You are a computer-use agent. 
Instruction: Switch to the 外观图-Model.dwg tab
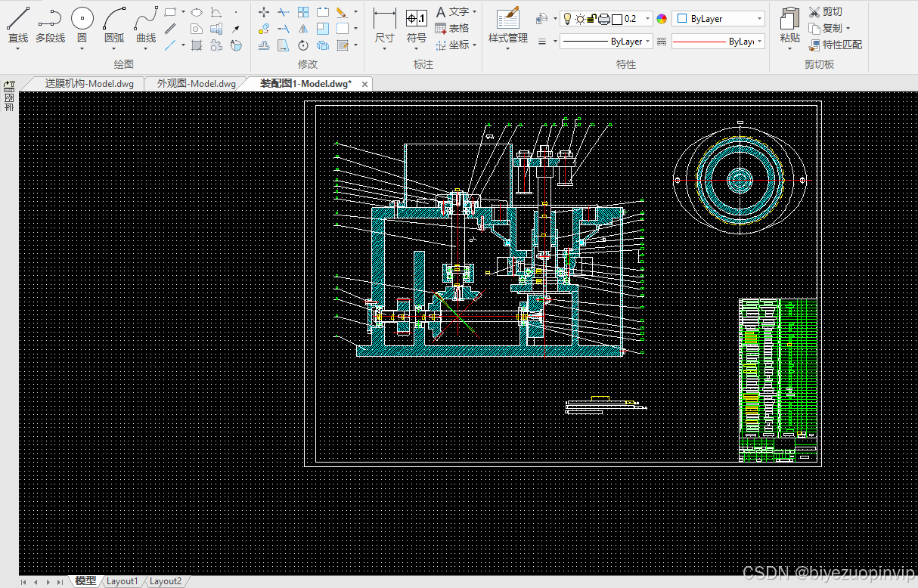(x=196, y=84)
